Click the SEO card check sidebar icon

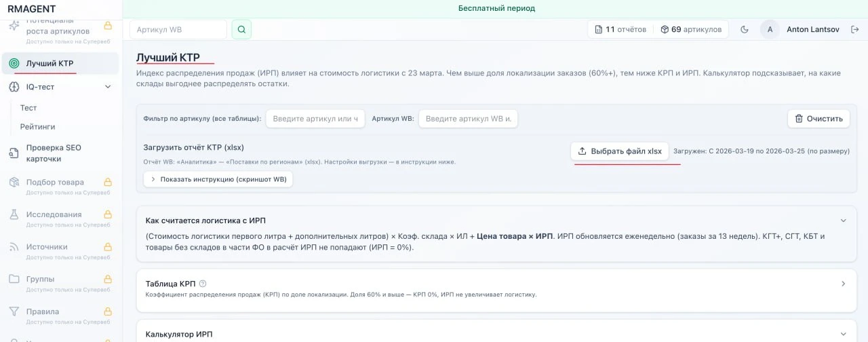[14, 153]
